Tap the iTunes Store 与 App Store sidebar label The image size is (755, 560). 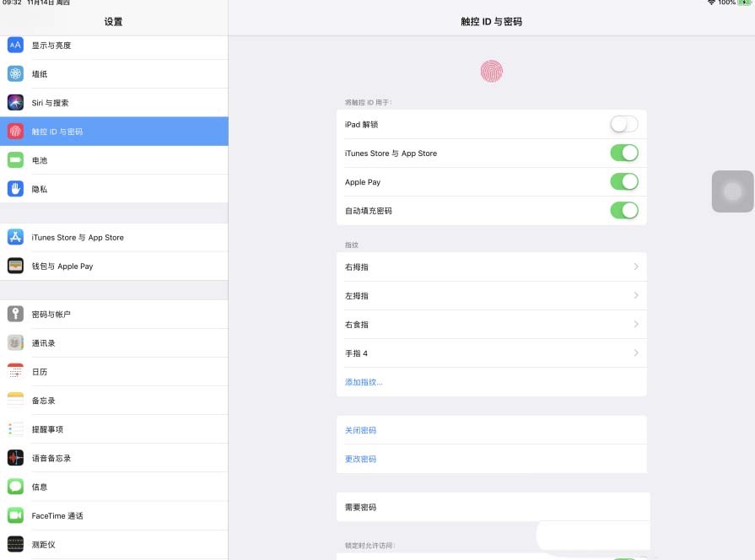tap(78, 237)
